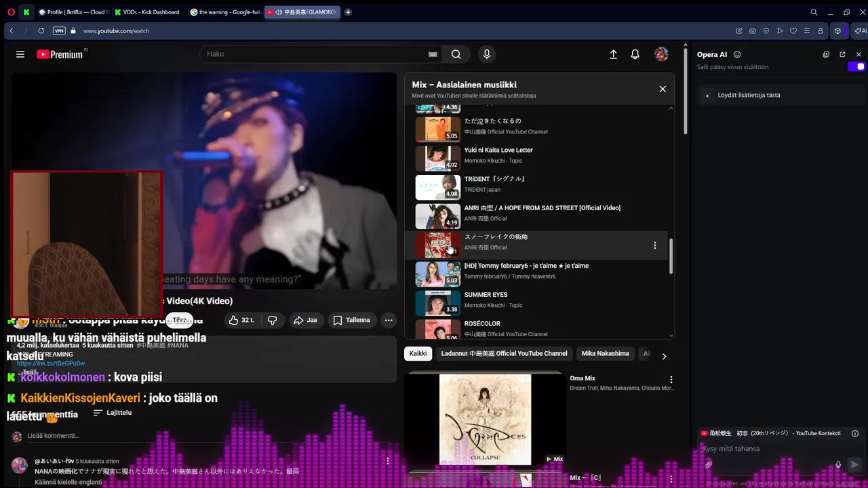Take a snapshot with camera icon

(753, 30)
